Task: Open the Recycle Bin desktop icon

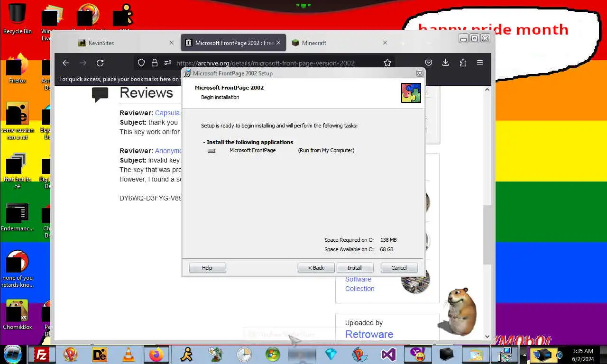Action: [17, 19]
